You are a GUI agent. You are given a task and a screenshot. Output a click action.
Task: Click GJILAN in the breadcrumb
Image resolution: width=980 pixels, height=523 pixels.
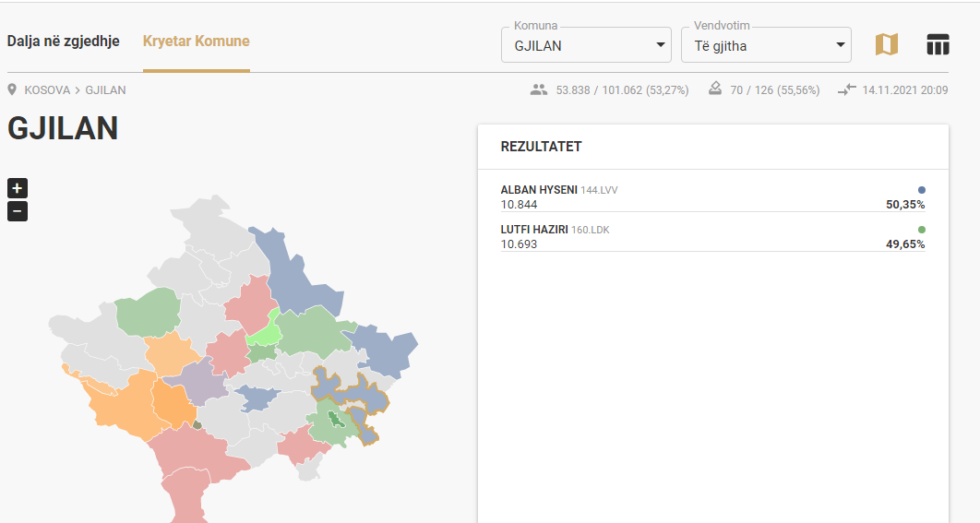coord(105,90)
